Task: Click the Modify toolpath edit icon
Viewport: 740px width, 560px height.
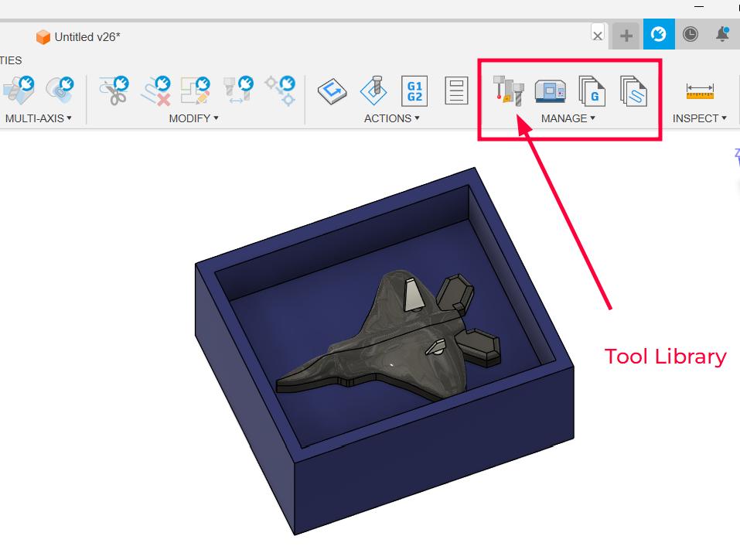Action: 196,90
